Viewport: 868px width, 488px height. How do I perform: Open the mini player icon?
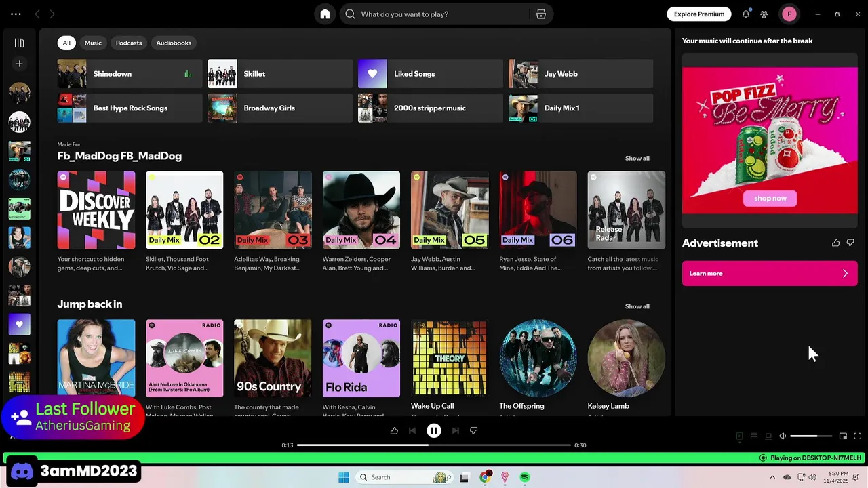843,436
